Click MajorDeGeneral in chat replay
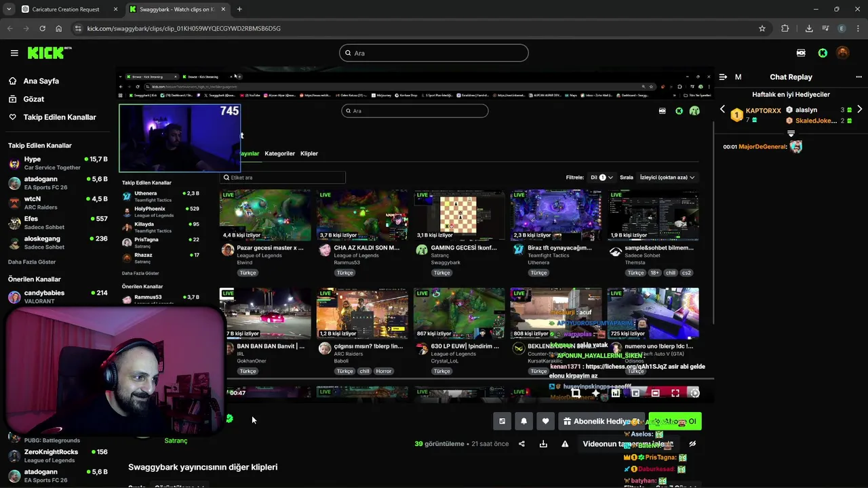The height and width of the screenshot is (488, 868). pyautogui.click(x=763, y=146)
